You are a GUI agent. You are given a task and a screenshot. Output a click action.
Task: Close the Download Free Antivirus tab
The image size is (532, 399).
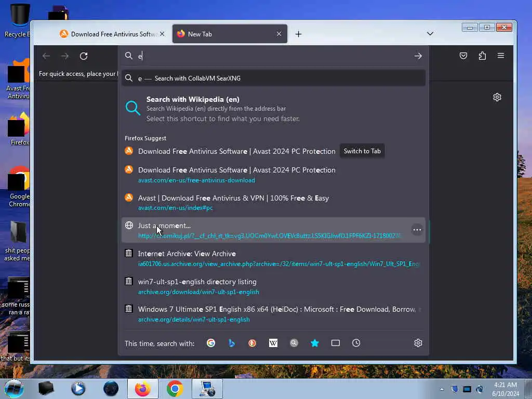point(162,34)
